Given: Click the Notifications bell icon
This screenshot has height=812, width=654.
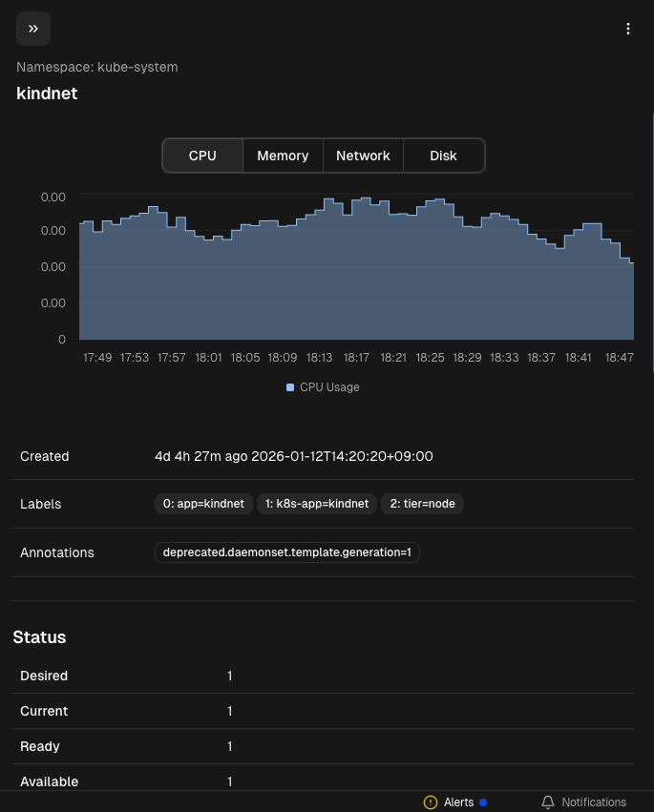Looking at the screenshot, I should point(548,802).
